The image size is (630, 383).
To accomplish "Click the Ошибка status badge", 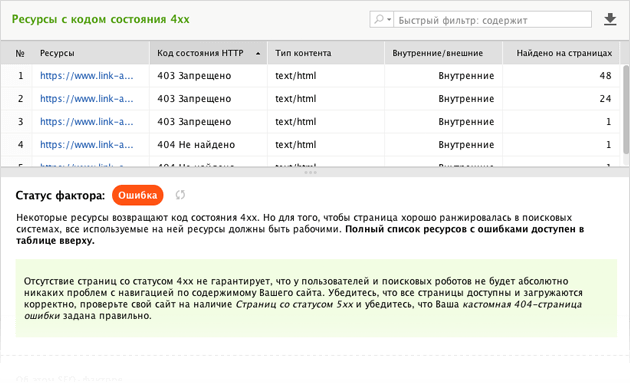I will point(137,195).
